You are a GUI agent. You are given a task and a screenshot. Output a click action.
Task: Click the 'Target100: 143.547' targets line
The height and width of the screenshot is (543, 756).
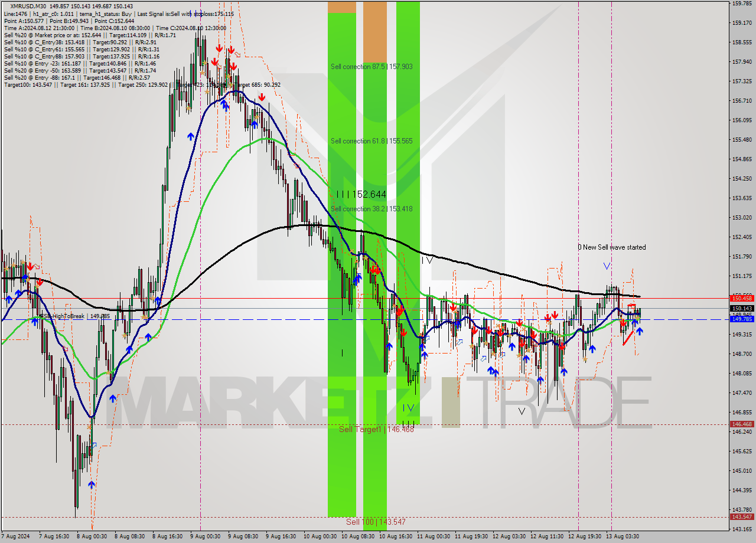[142, 85]
